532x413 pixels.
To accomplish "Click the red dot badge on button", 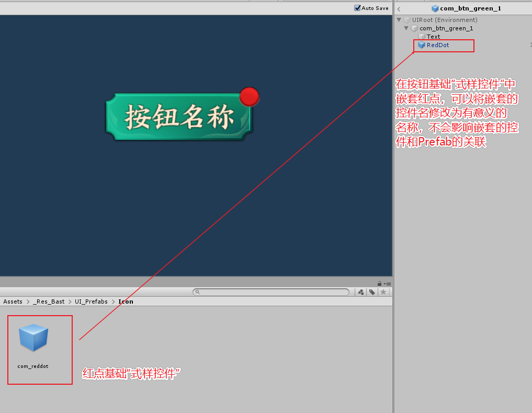I will click(250, 97).
